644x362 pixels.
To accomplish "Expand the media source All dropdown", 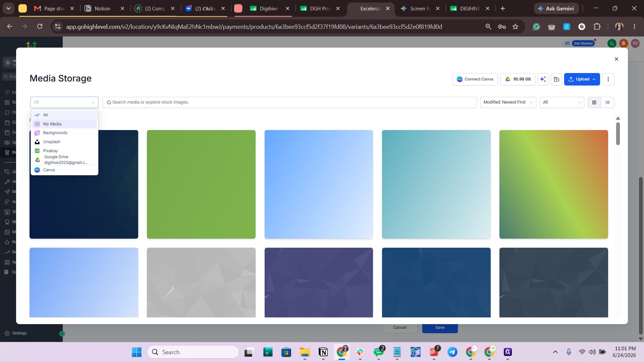I will click(64, 102).
